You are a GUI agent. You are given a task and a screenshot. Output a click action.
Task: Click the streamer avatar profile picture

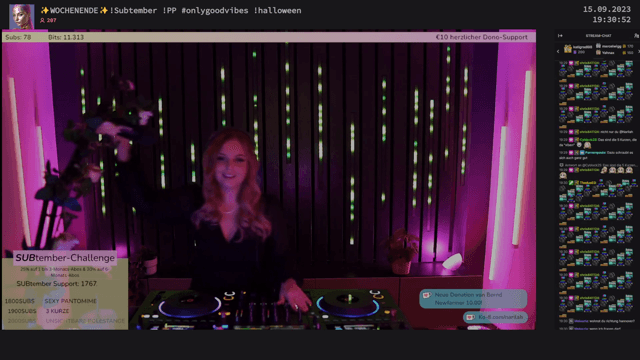coord(22,16)
